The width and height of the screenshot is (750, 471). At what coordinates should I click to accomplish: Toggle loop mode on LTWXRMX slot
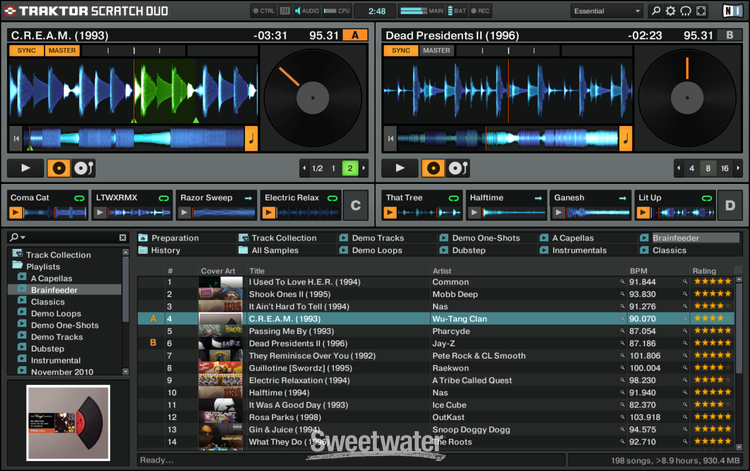[x=164, y=198]
